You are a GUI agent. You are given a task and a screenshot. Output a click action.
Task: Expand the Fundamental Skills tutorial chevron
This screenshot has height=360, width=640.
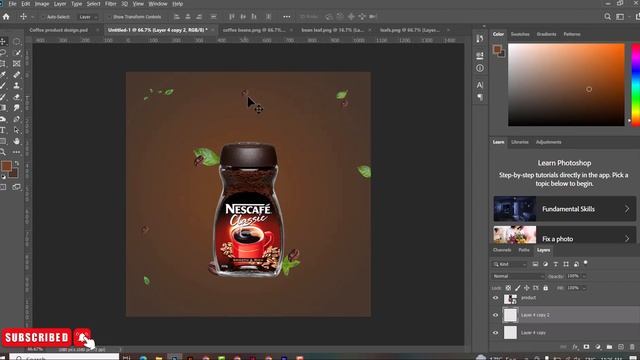[x=627, y=209]
